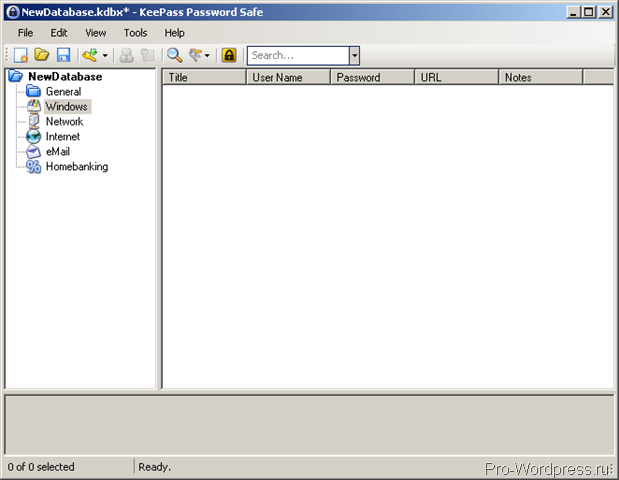The width and height of the screenshot is (619, 480).
Task: Minimize the KeePass window
Action: (573, 12)
